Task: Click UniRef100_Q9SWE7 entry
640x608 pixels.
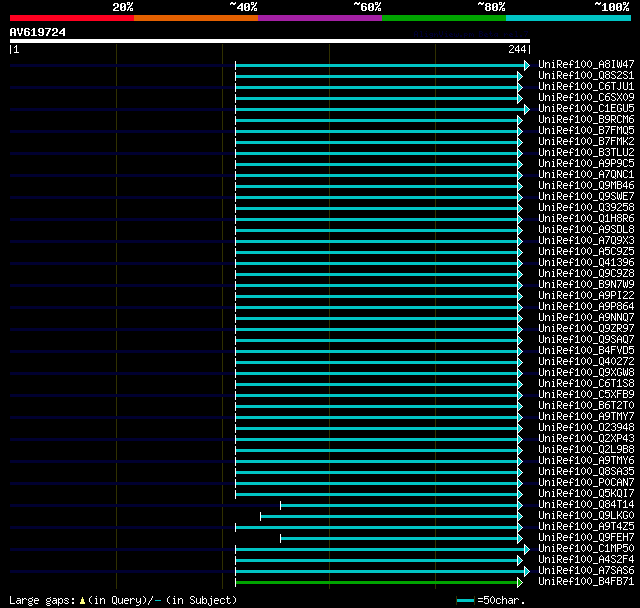Action: tap(586, 197)
